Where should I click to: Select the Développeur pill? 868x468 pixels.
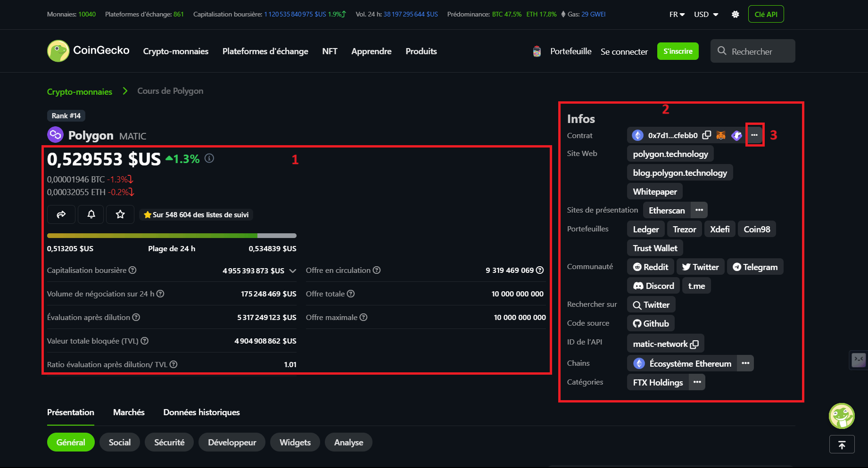coord(232,442)
